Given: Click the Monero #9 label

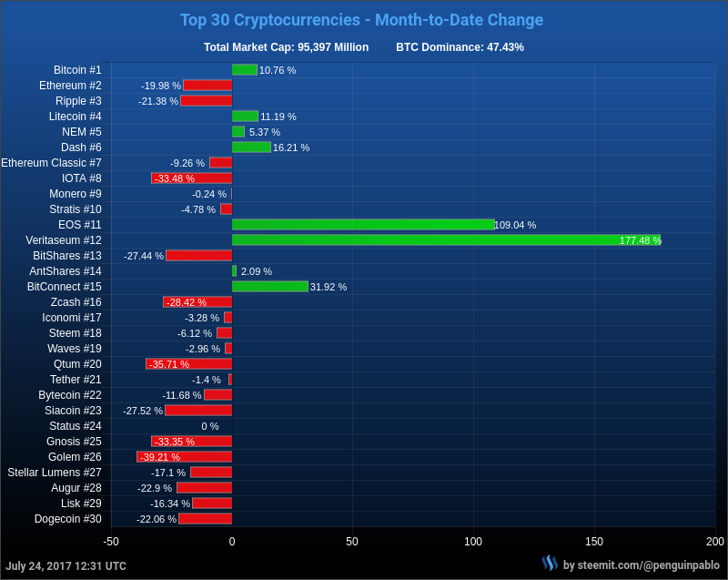Looking at the screenshot, I should pyautogui.click(x=76, y=194).
